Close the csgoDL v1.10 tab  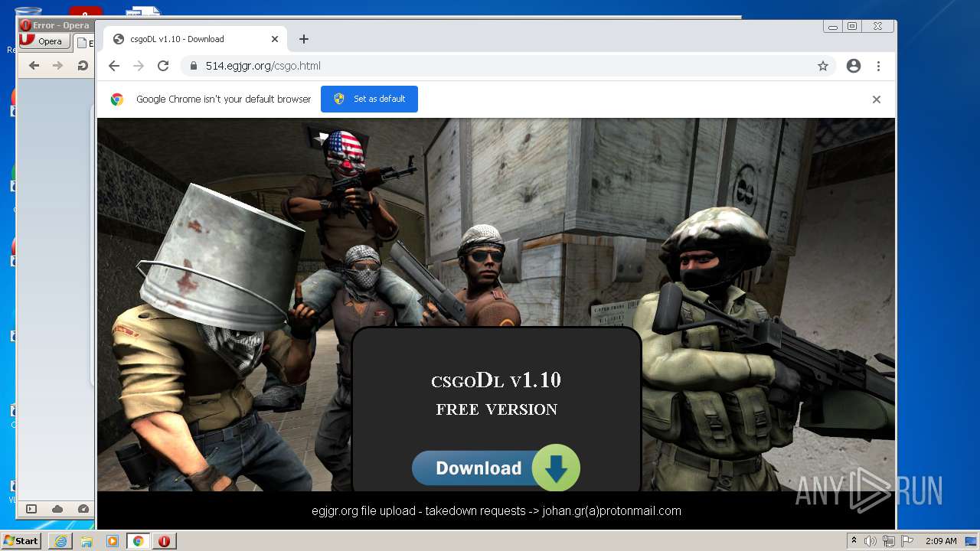click(275, 39)
